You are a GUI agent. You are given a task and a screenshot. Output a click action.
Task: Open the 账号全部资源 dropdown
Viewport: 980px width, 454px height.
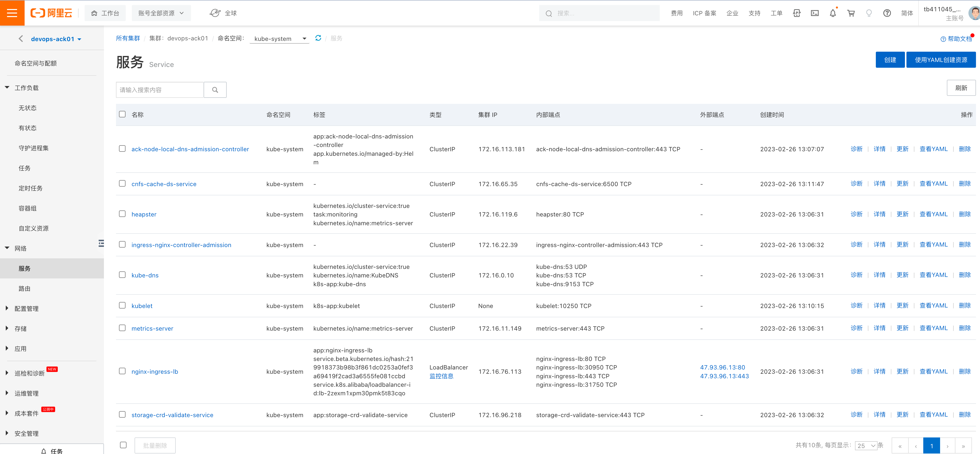coord(161,13)
